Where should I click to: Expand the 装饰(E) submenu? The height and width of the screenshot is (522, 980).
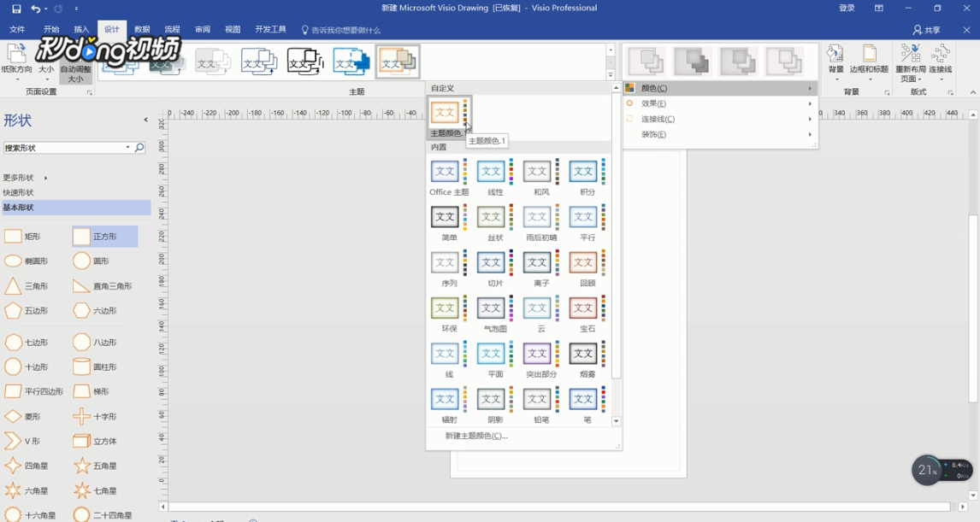coord(720,134)
